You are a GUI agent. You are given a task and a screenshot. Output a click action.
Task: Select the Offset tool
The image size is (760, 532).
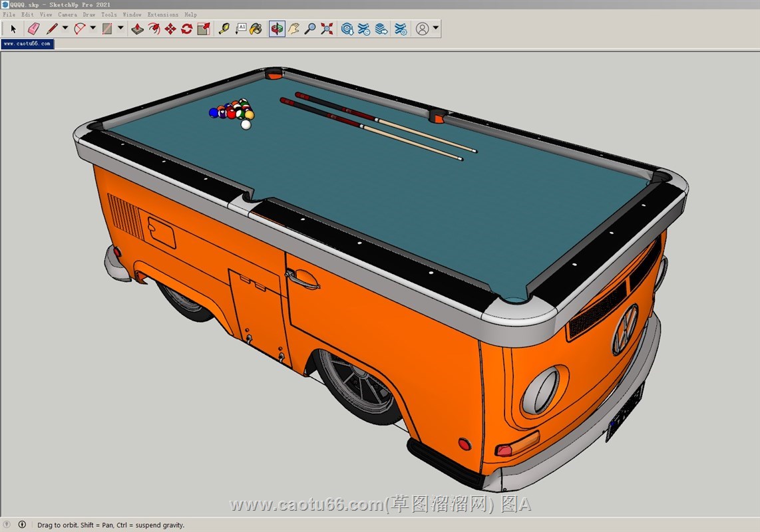pos(154,29)
